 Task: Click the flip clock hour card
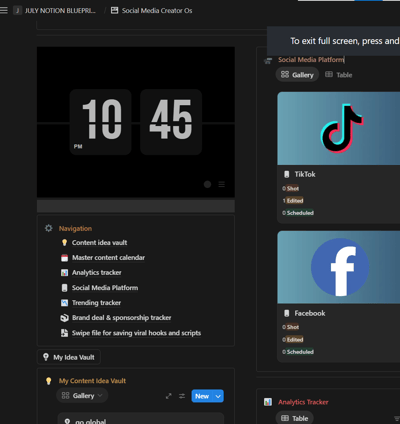100,122
